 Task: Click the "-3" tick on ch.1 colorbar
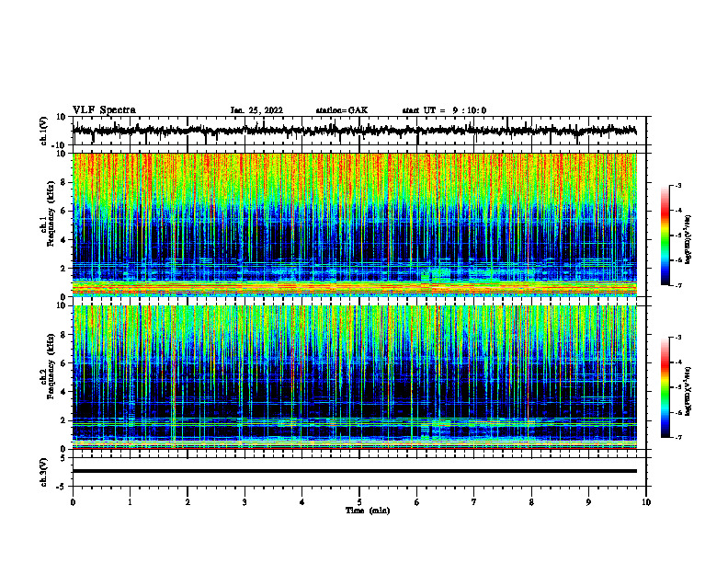677,186
